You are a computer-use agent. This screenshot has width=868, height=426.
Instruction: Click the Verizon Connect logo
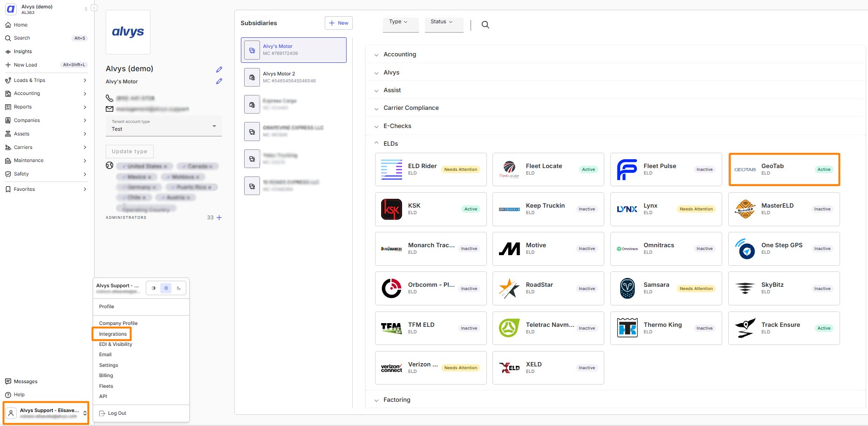point(391,368)
